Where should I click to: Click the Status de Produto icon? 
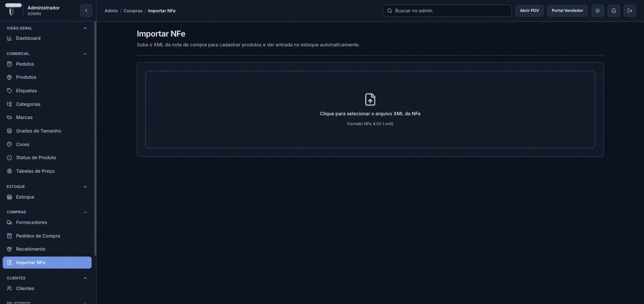pos(9,158)
